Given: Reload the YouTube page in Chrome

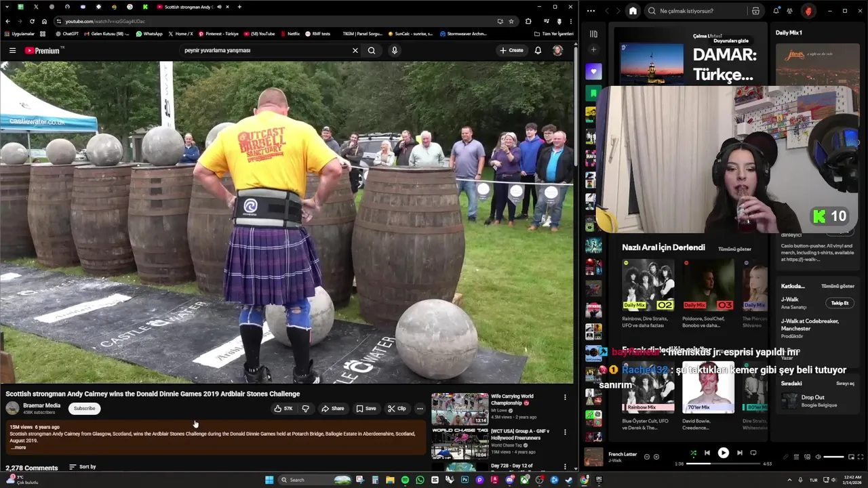Looking at the screenshot, I should point(32,21).
